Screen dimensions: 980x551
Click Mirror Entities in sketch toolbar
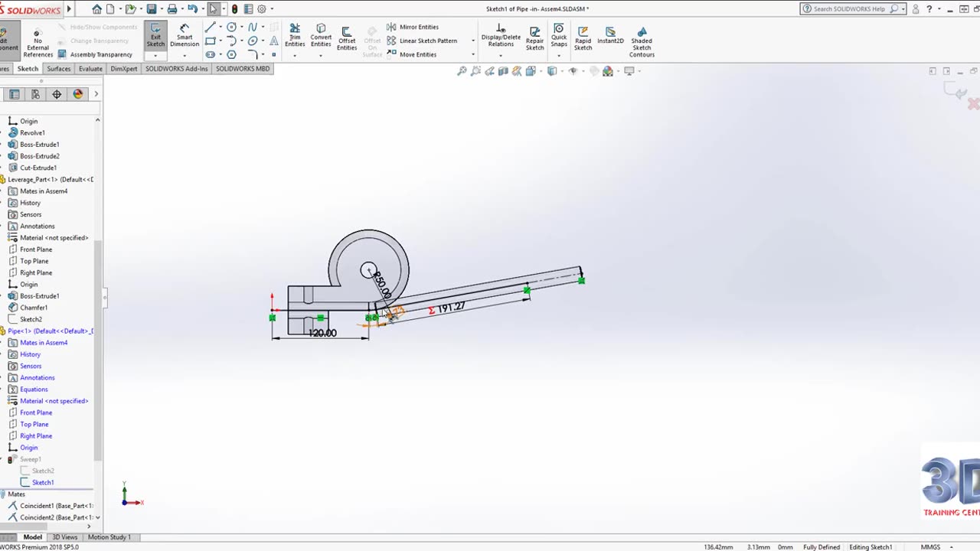click(x=412, y=27)
